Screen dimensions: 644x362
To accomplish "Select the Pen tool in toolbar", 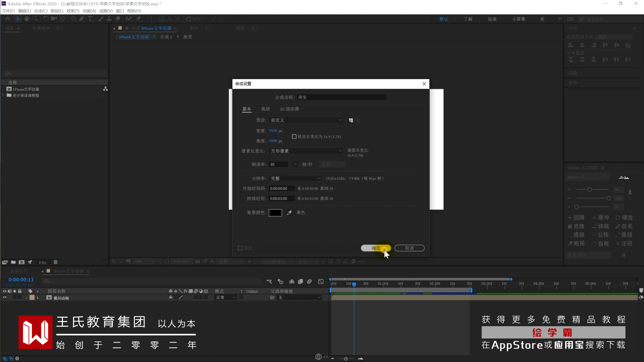I will (82, 19).
